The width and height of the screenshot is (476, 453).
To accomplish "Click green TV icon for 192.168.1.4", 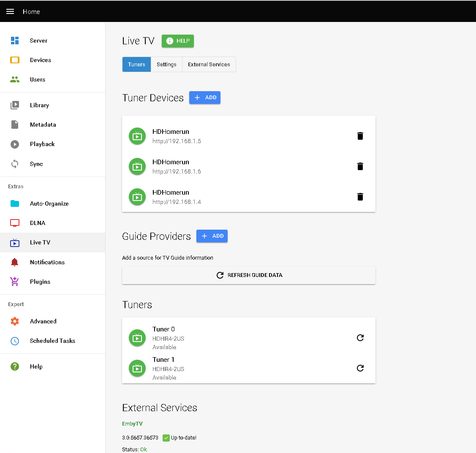I will (137, 197).
